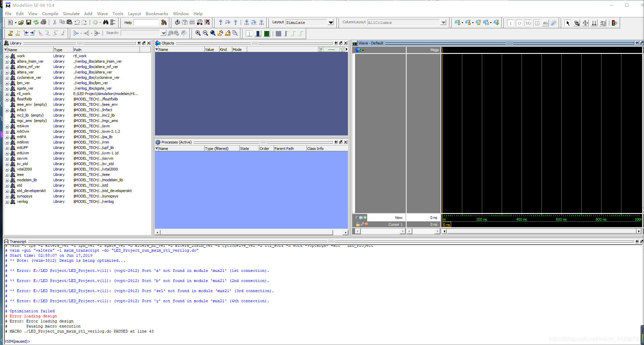
Task: Click the Zoom Full blue magnifier icon
Action: pos(213,33)
